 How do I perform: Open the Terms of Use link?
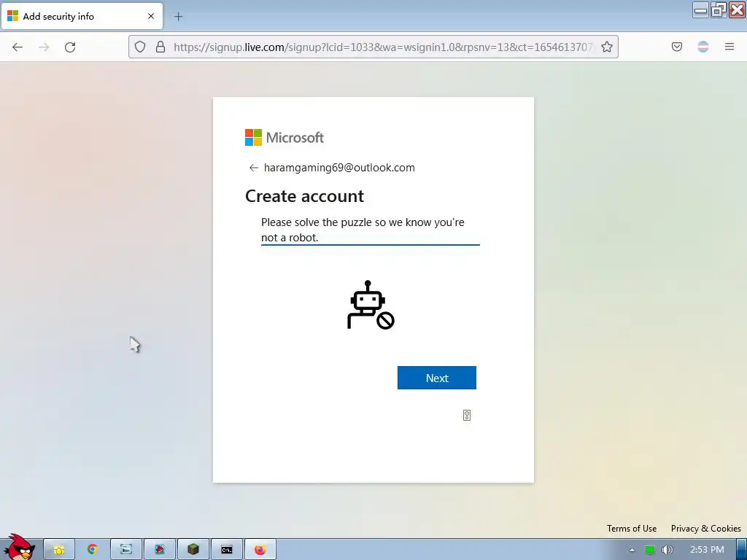coord(632,529)
